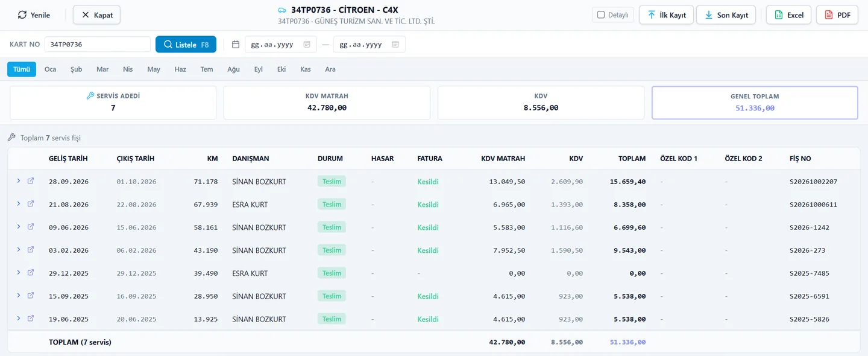Expand the 28.09.2026 service row
This screenshot has width=868, height=356.
coord(19,181)
